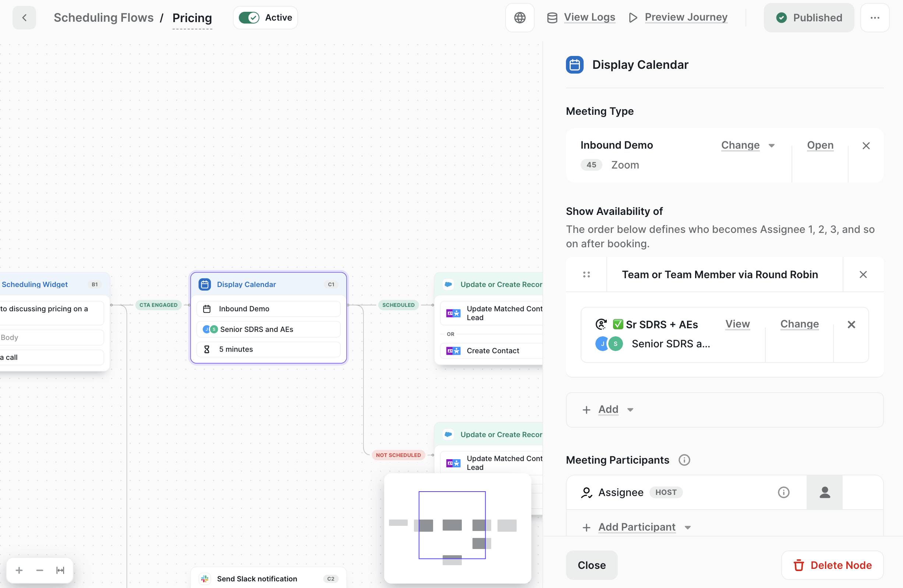The image size is (903, 588).
Task: Remove Team or Team Member via Round Robin
Action: click(x=863, y=274)
